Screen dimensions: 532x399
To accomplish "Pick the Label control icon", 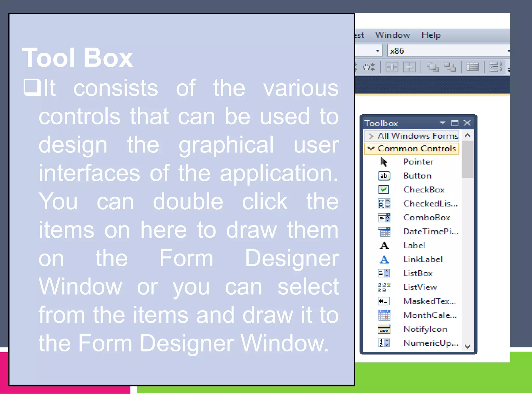I will coord(384,245).
